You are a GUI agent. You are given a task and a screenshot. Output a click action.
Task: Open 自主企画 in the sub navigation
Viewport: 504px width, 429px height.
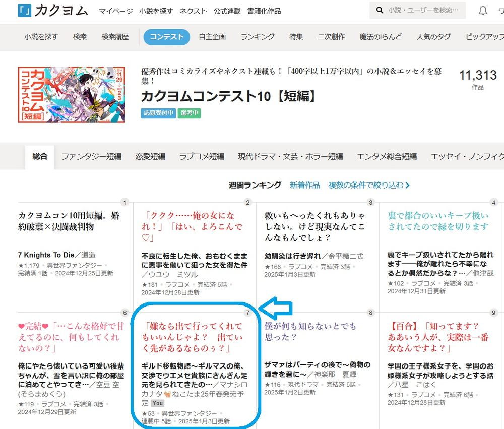(212, 37)
